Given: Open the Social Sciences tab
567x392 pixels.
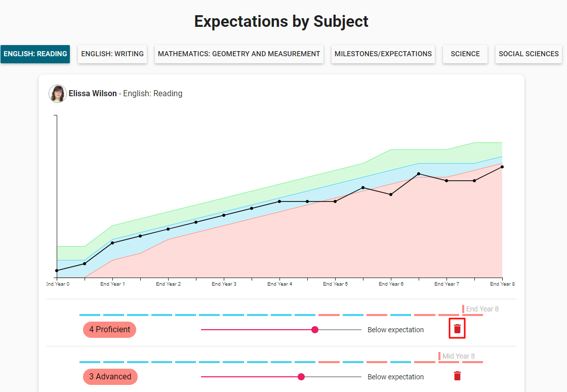Looking at the screenshot, I should pyautogui.click(x=529, y=54).
